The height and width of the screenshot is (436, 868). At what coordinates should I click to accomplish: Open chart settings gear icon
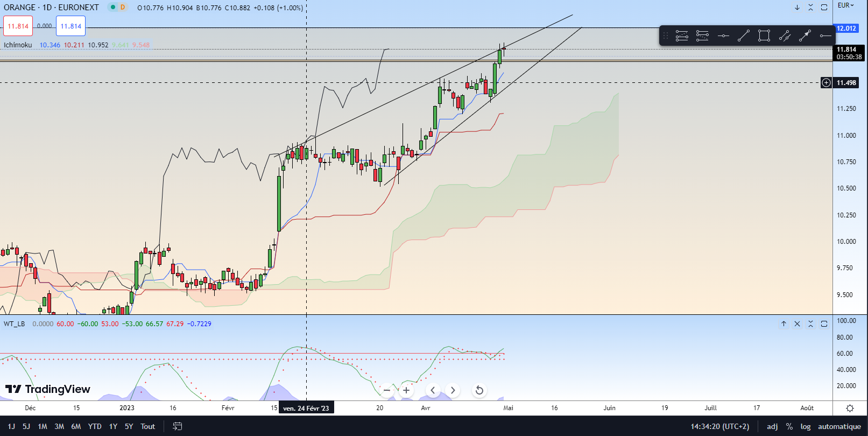pyautogui.click(x=850, y=408)
